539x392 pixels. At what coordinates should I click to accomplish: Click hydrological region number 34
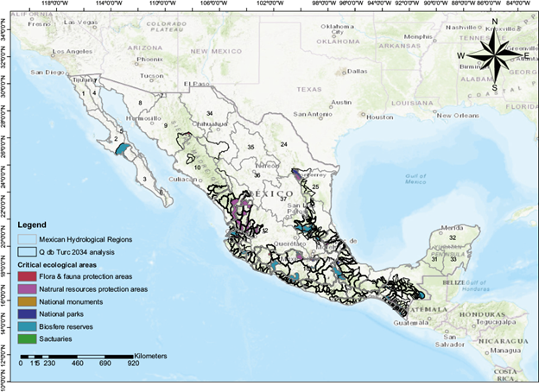[x=209, y=114]
